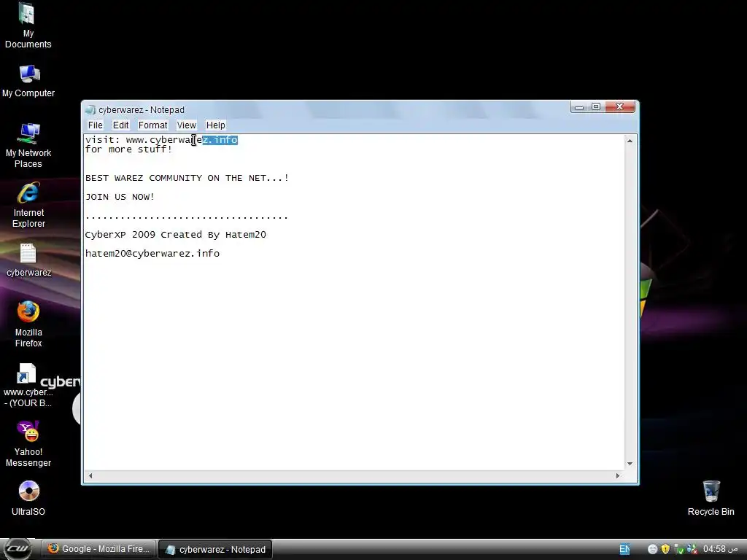Click the Start orb on the taskbar
Viewport: 747px width, 560px height.
click(18, 548)
